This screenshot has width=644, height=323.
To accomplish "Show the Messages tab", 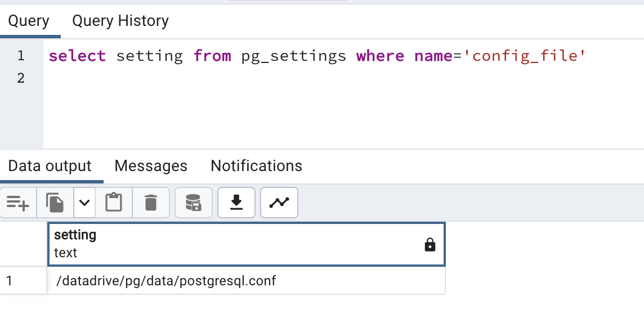I will pyautogui.click(x=151, y=166).
